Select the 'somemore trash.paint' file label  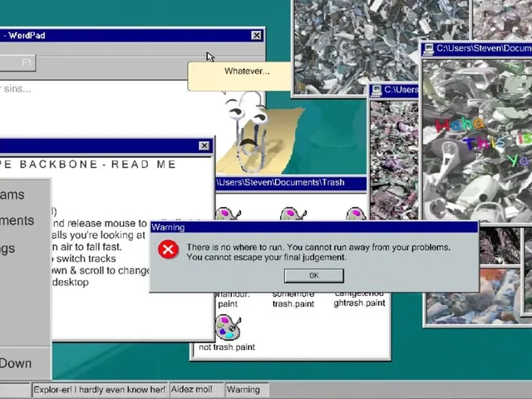click(293, 299)
